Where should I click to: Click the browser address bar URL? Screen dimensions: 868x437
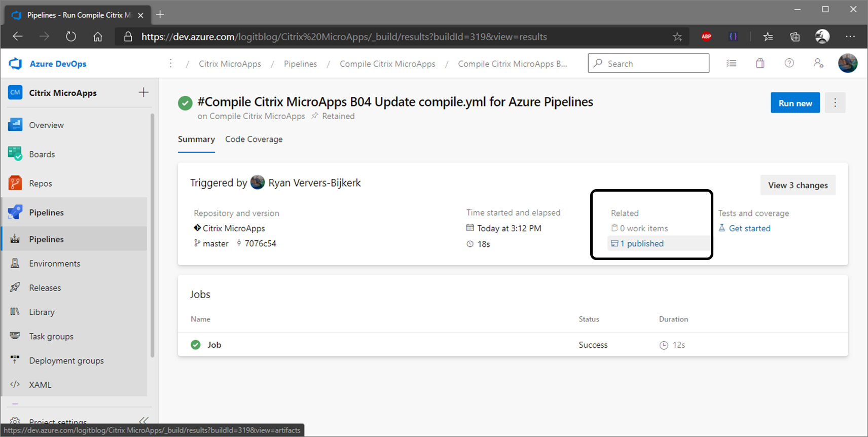click(x=344, y=37)
